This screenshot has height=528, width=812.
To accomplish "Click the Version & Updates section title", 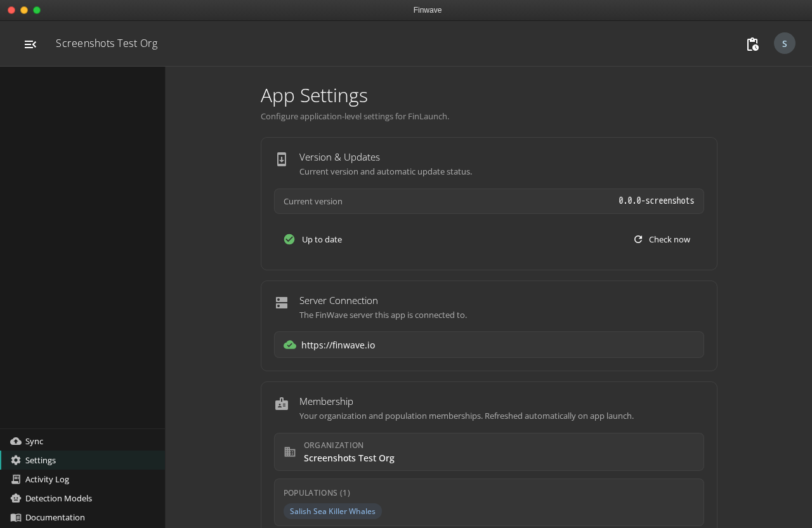I will click(339, 157).
